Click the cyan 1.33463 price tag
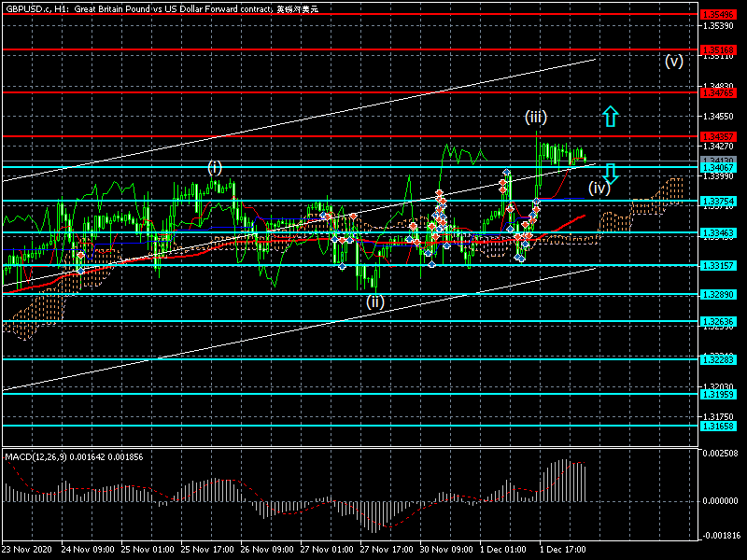This screenshot has width=747, height=560. point(717,232)
